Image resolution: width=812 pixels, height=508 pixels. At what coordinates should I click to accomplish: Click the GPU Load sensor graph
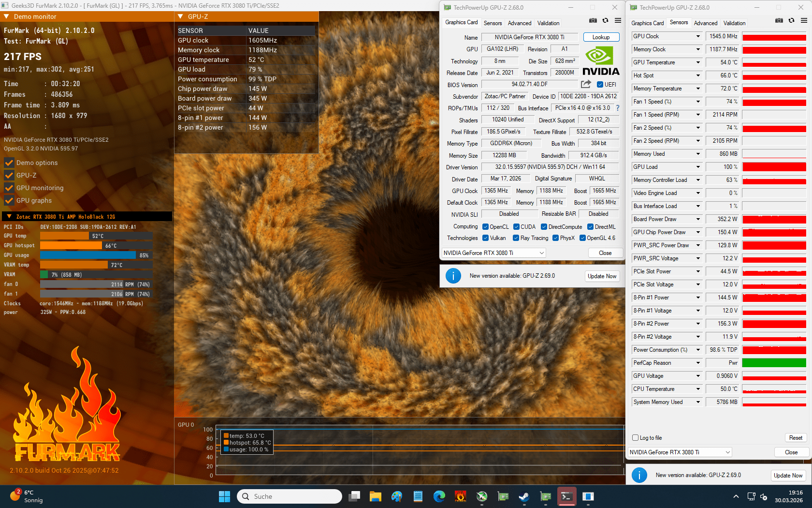pos(774,167)
